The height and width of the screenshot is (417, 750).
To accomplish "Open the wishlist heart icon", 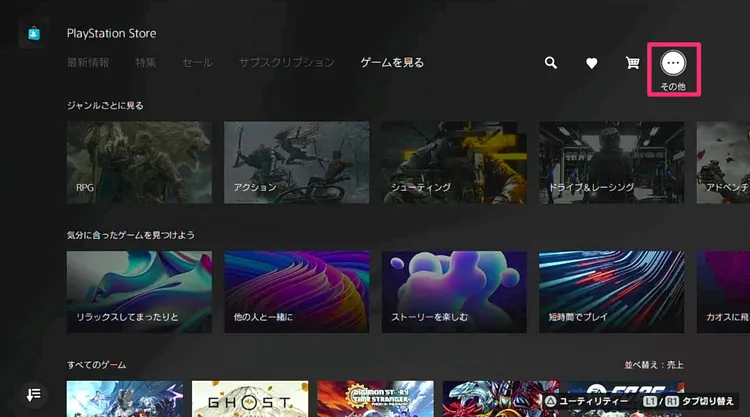I will click(x=591, y=63).
